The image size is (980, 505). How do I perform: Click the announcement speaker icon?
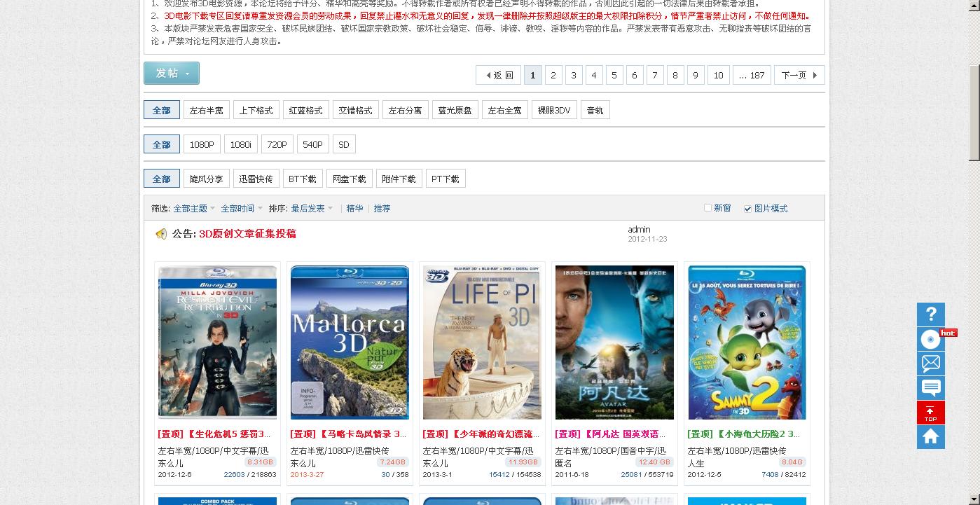tap(161, 234)
